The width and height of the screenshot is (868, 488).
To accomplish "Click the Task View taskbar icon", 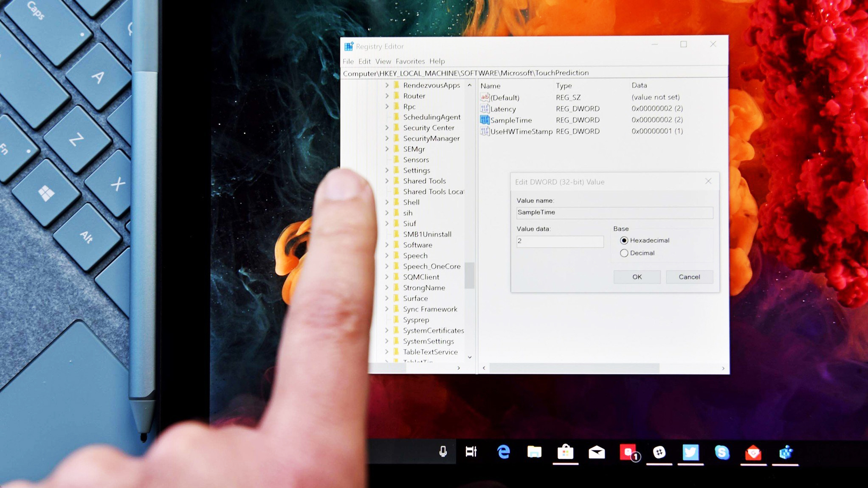I will coord(471,452).
